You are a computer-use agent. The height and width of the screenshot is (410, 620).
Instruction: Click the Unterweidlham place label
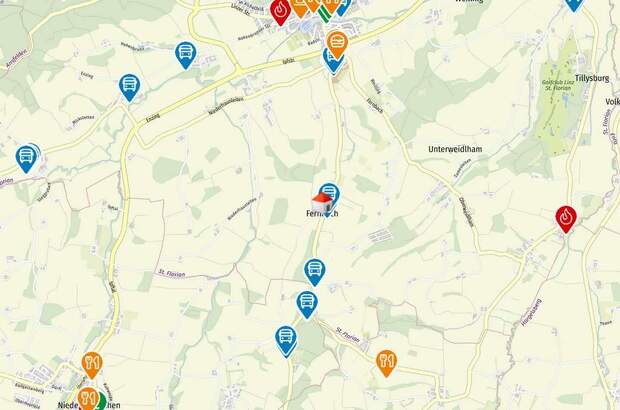(x=455, y=149)
